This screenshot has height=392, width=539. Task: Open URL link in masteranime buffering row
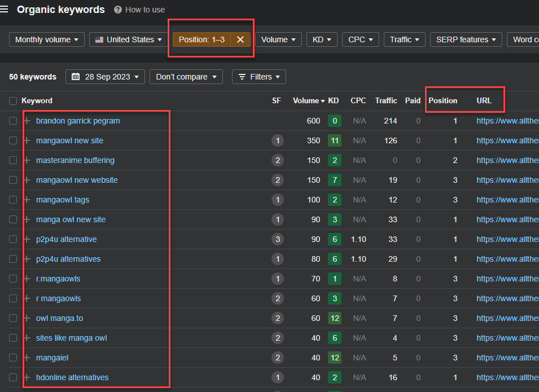(508, 160)
